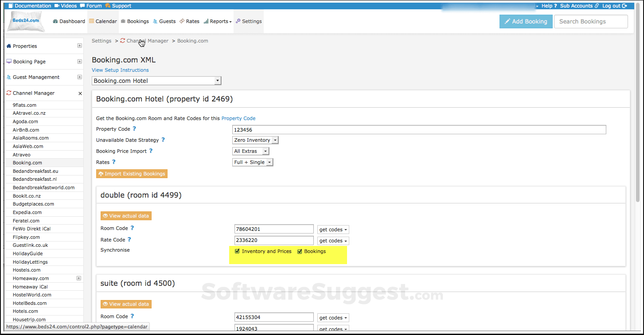Click the Log out exit icon

click(x=624, y=6)
